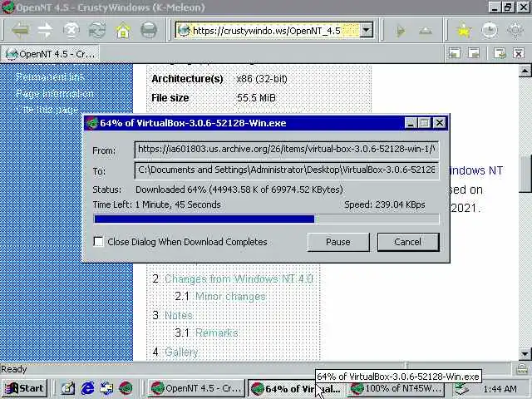532x399 pixels.
Task: Click the K-Meleon icon in the download dialog title
Action: click(91, 123)
